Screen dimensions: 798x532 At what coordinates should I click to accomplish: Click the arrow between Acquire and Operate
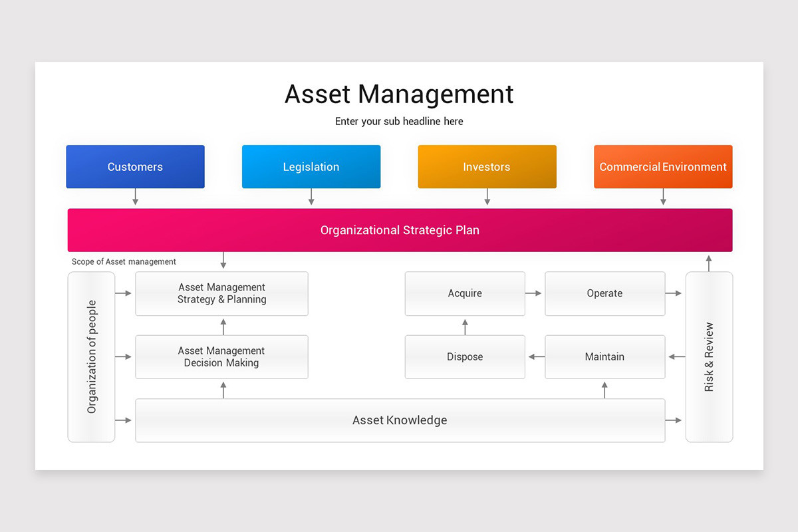point(535,293)
